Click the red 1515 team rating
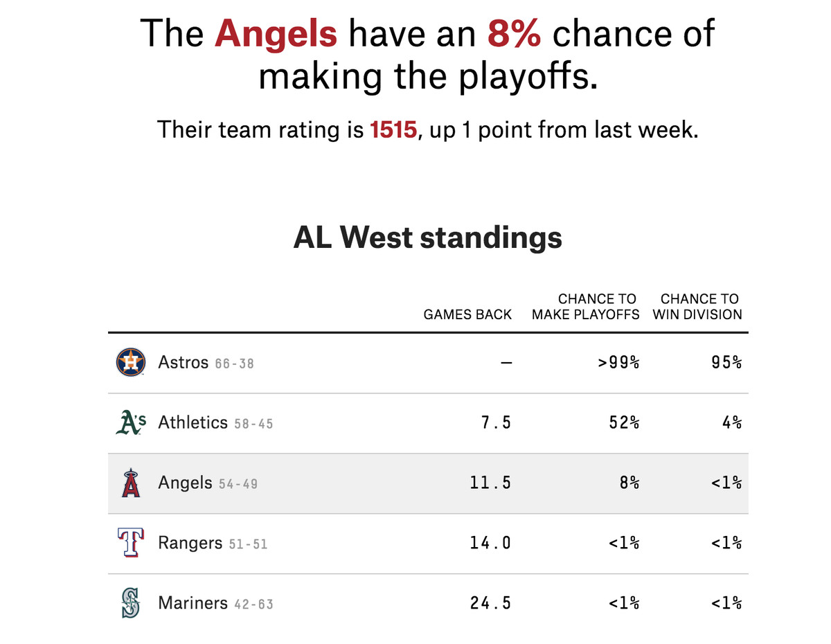The image size is (831, 644). (393, 129)
